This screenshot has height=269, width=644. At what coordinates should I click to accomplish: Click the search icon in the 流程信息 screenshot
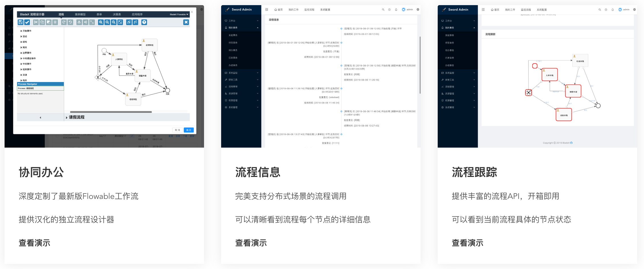383,10
